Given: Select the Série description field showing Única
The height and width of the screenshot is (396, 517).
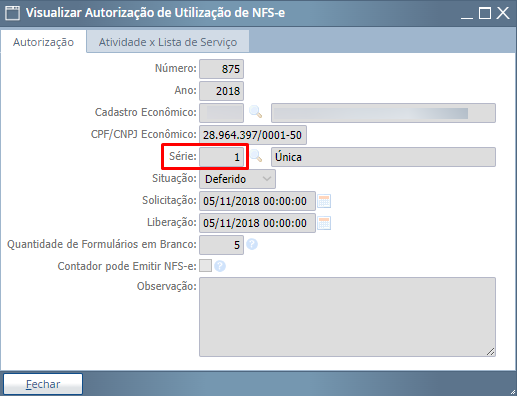Looking at the screenshot, I should pyautogui.click(x=383, y=157).
